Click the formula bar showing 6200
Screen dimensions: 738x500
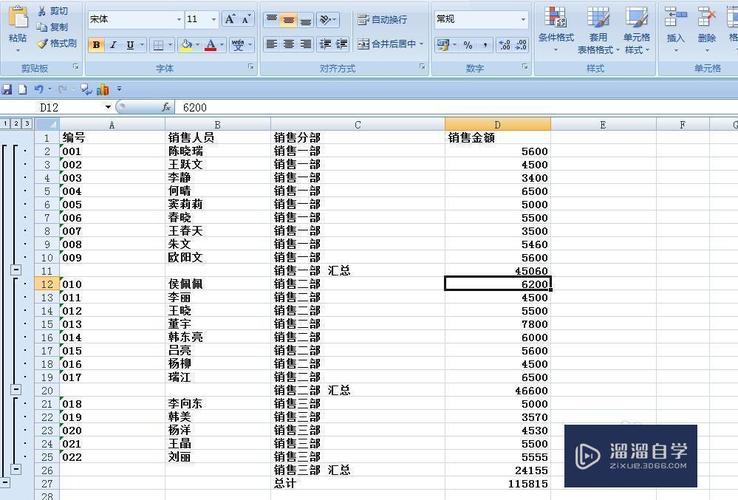point(457,107)
